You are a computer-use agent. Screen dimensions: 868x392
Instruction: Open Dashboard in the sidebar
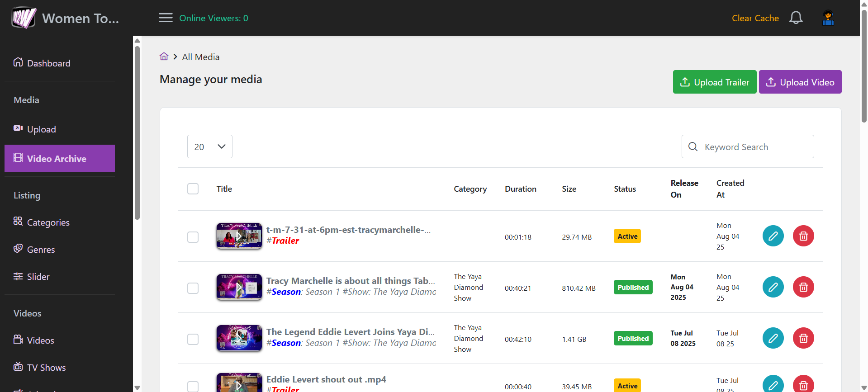pyautogui.click(x=60, y=63)
